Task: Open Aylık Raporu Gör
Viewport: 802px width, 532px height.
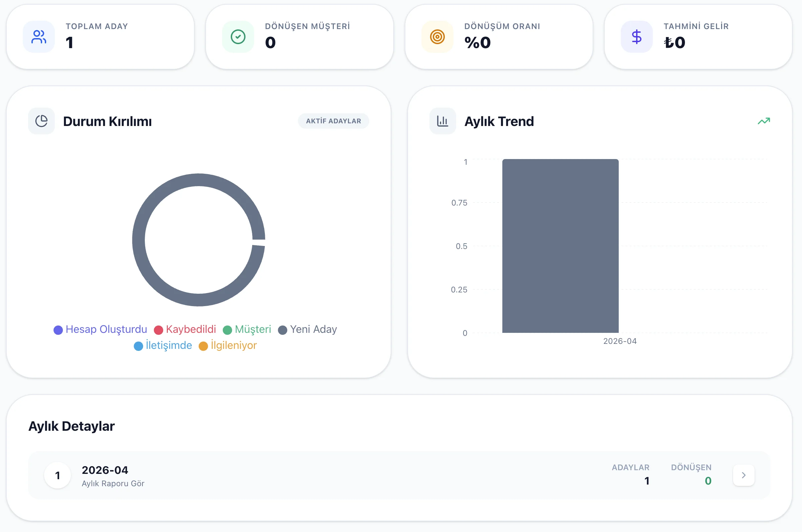Action: point(113,483)
